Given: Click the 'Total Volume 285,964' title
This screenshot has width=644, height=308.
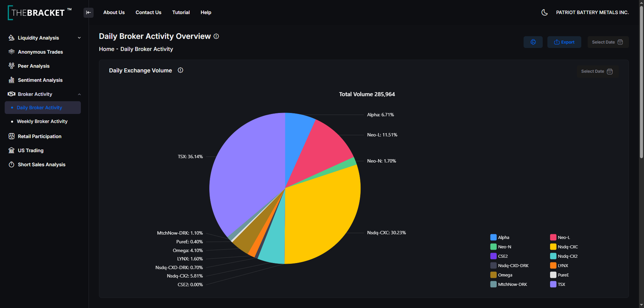Looking at the screenshot, I should (367, 94).
